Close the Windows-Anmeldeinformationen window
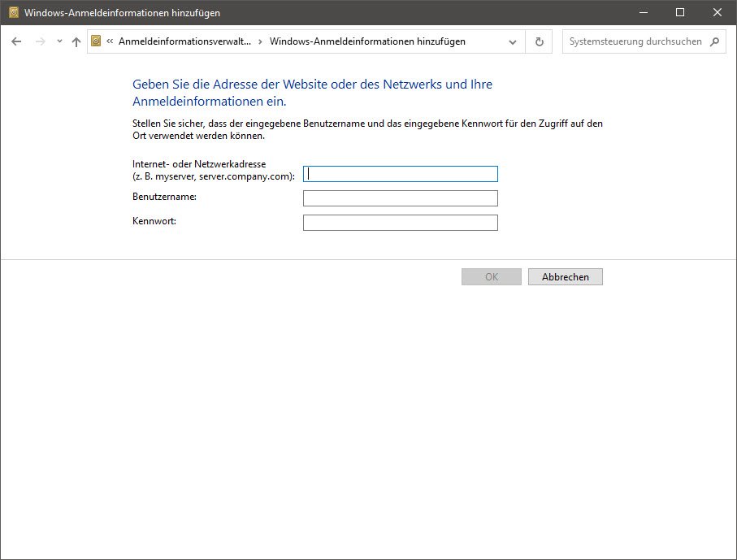The width and height of the screenshot is (737, 560). tap(717, 12)
